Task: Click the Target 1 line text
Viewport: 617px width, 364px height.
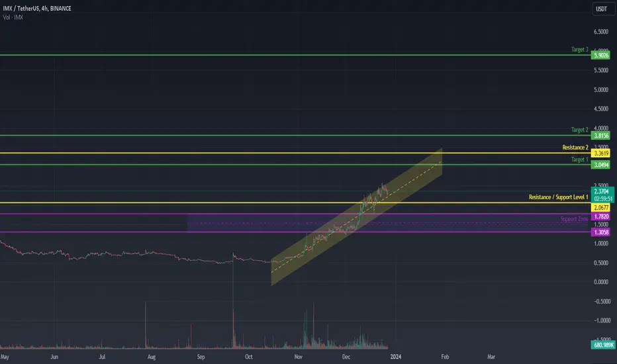Action: [x=580, y=159]
